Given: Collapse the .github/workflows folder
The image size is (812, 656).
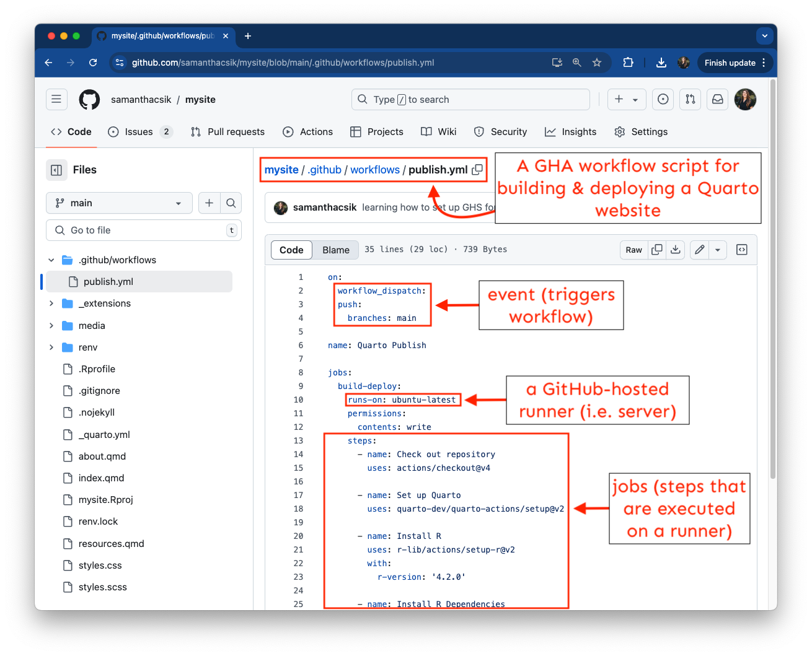Looking at the screenshot, I should pos(51,260).
